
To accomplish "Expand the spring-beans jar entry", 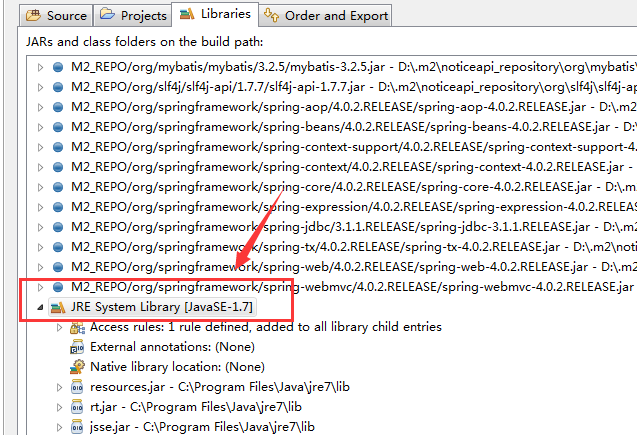I will (x=40, y=127).
